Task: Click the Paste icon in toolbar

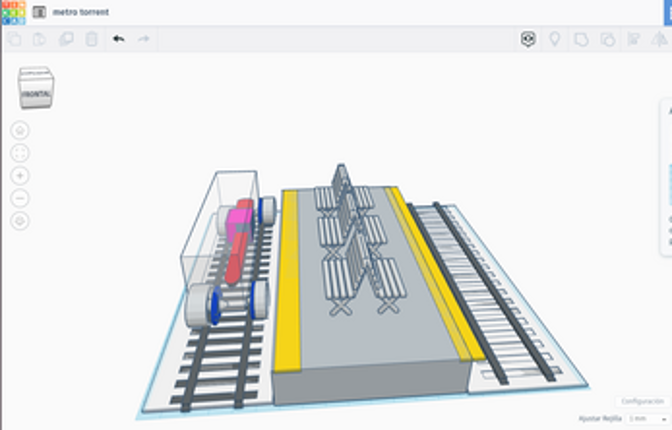Action: (40, 39)
